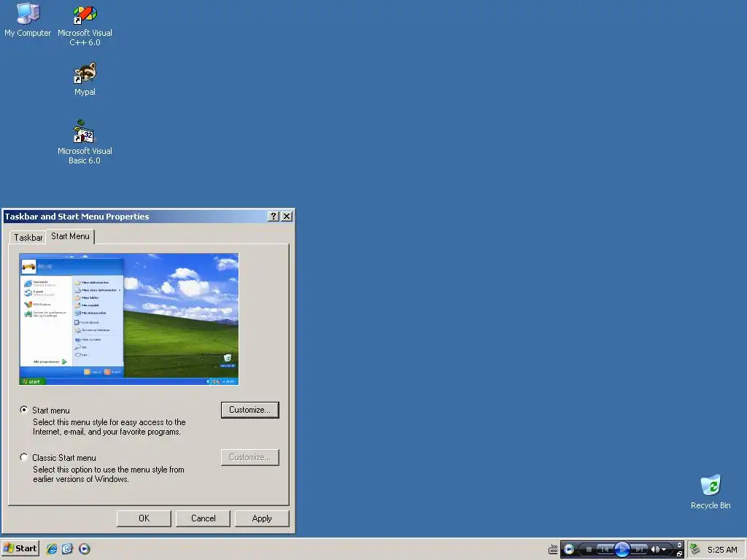Choose the Classic Start menu radio option
747x560 pixels.
point(24,457)
